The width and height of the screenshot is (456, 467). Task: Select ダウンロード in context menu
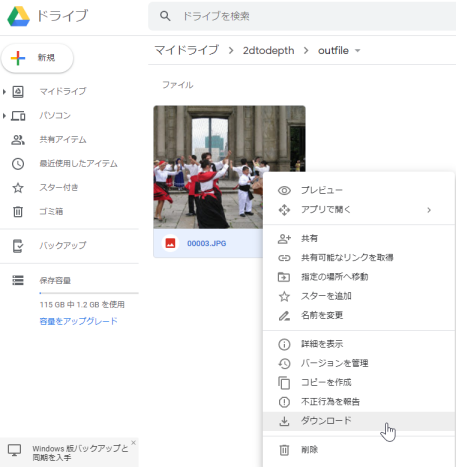coord(359,421)
